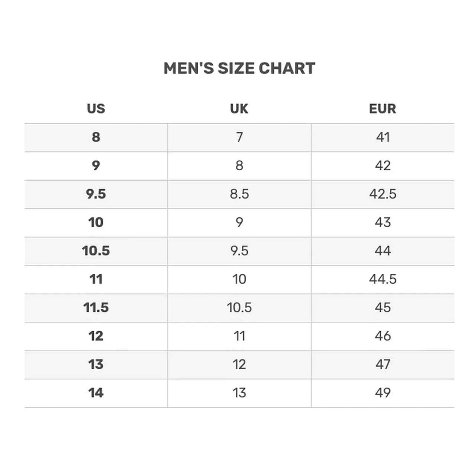
Task: Click the MEN'S SIZE CHART title
Action: click(239, 68)
